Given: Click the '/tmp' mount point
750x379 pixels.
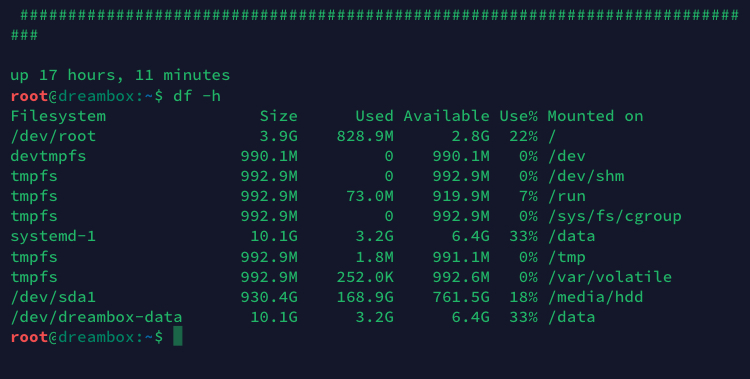Looking at the screenshot, I should click(567, 257).
